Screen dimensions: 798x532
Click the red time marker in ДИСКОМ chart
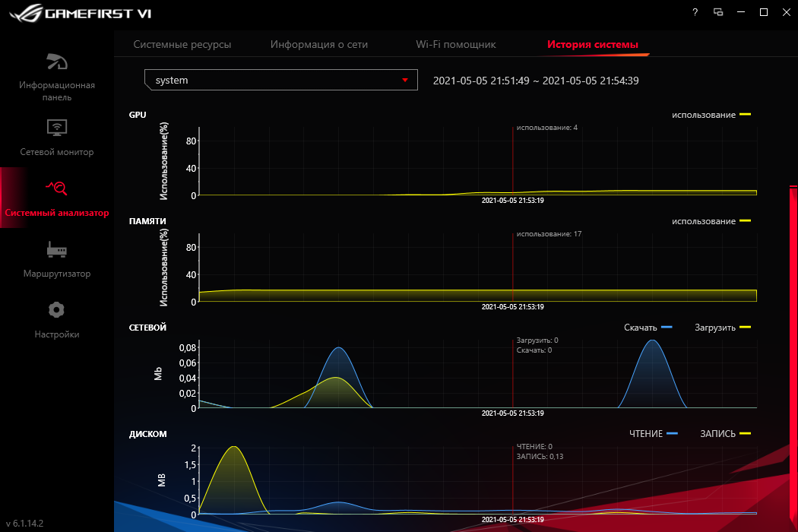coord(513,480)
